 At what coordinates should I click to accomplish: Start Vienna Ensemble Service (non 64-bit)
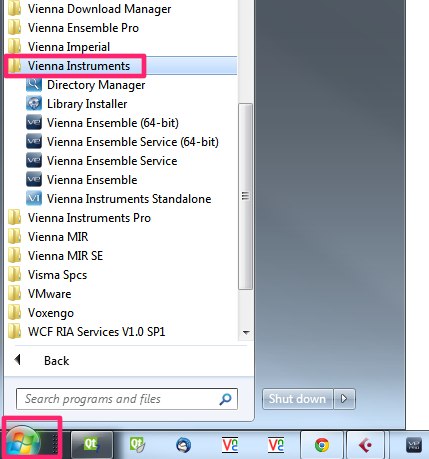click(x=102, y=161)
